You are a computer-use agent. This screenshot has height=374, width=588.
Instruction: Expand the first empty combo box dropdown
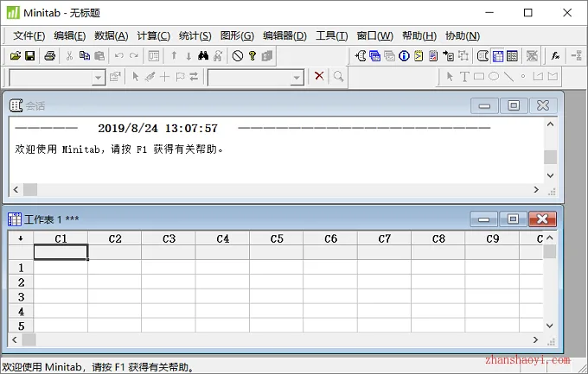click(99, 78)
